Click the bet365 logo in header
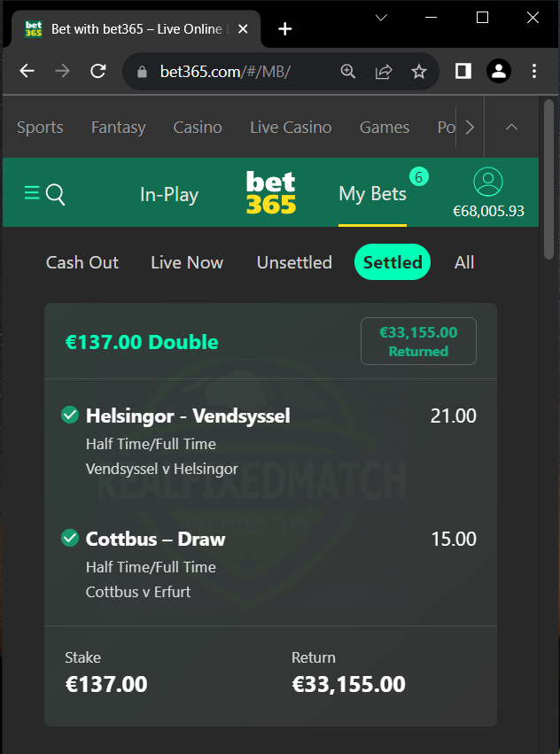560x754 pixels. [x=271, y=192]
